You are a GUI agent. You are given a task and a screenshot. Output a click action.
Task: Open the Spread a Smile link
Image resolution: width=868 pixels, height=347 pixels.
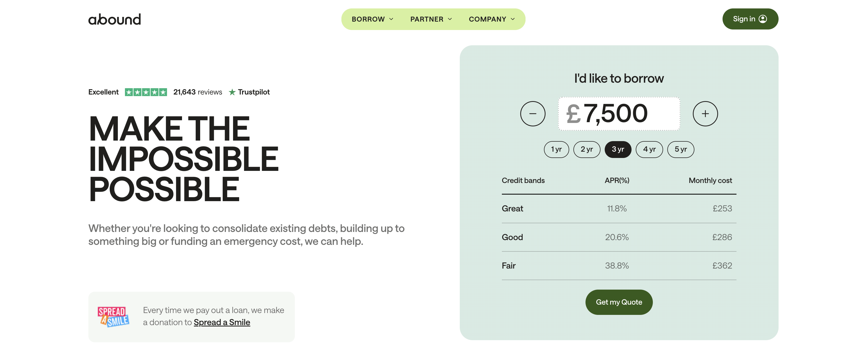coord(222,322)
